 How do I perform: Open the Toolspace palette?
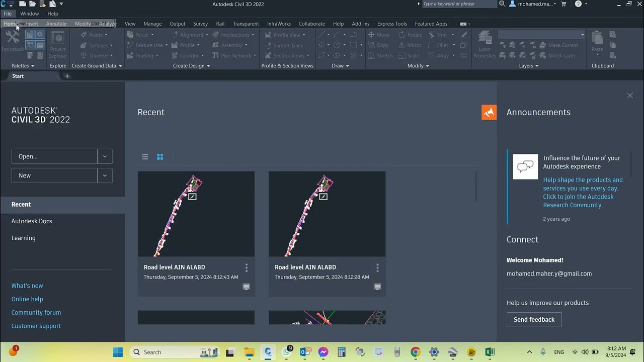pos(12,41)
